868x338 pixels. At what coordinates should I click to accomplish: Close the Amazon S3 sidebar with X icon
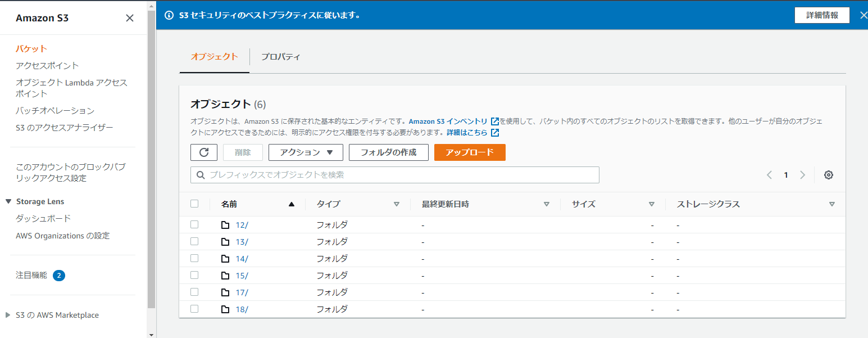tap(130, 18)
